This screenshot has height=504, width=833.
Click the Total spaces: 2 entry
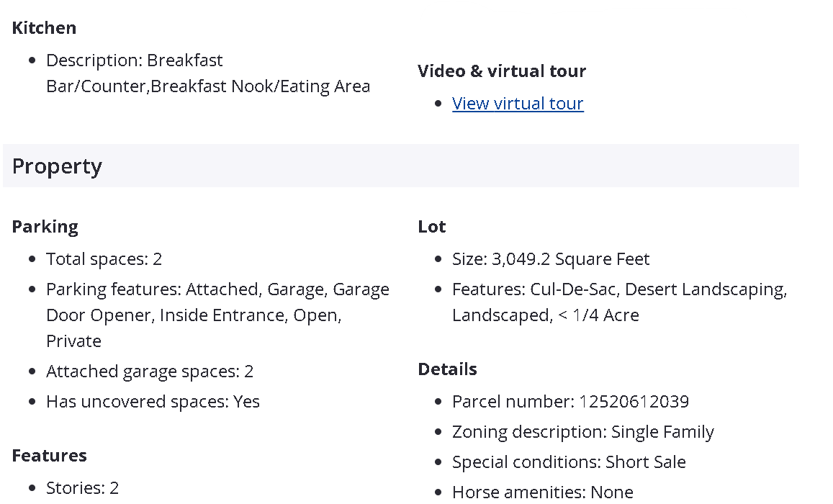pos(104,259)
